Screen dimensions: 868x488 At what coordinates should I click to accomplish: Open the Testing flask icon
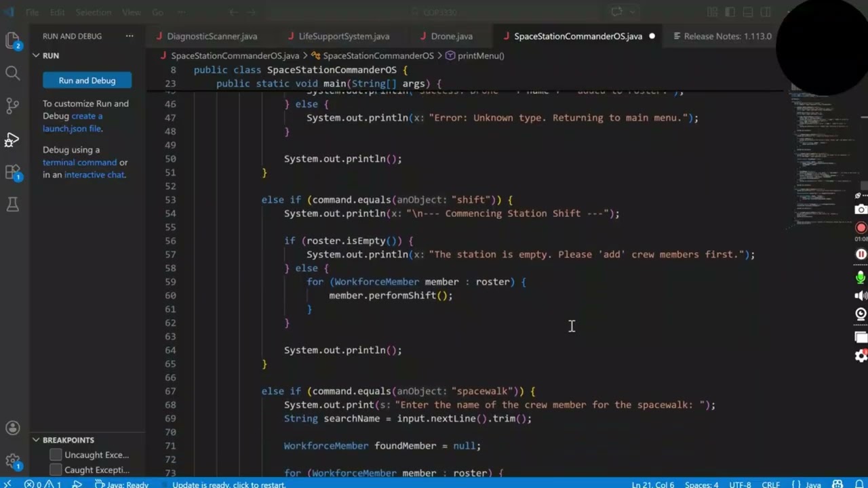(x=12, y=204)
